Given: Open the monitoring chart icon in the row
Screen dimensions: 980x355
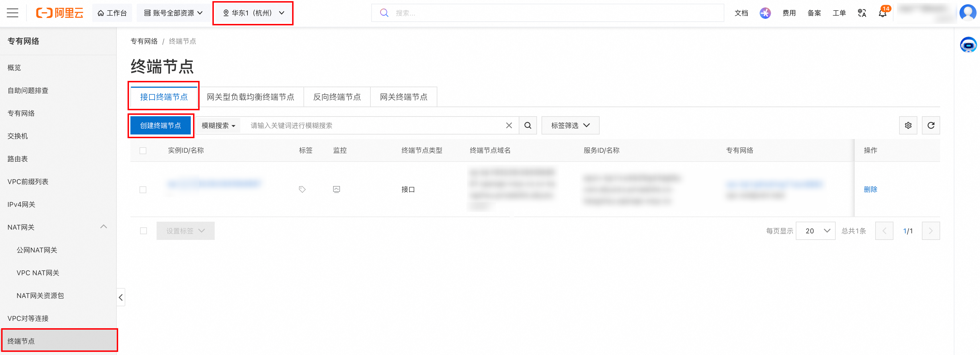Looking at the screenshot, I should point(336,189).
